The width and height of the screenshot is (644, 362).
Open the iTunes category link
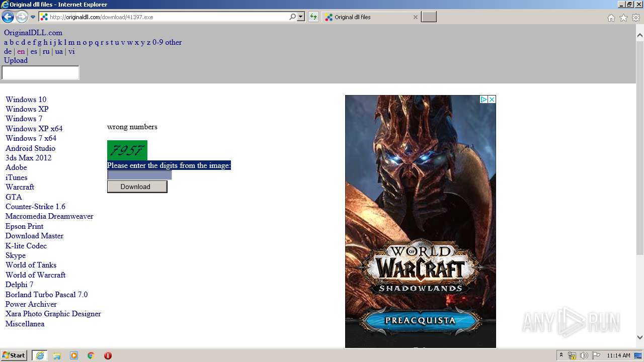(x=17, y=177)
